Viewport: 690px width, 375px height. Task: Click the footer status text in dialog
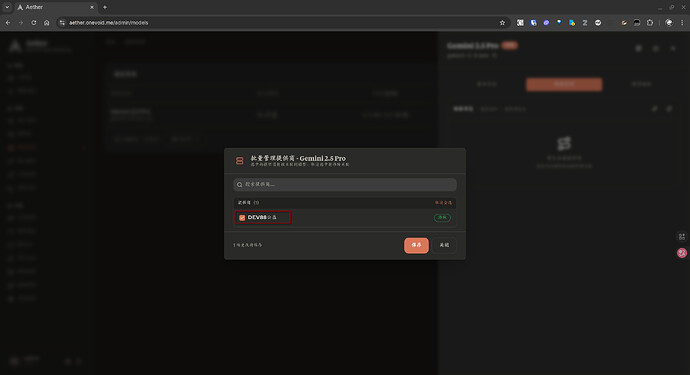click(x=247, y=245)
